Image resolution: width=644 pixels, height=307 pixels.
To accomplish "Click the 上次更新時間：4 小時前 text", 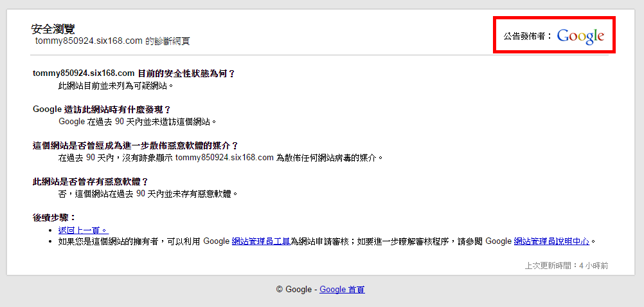I will [x=566, y=266].
